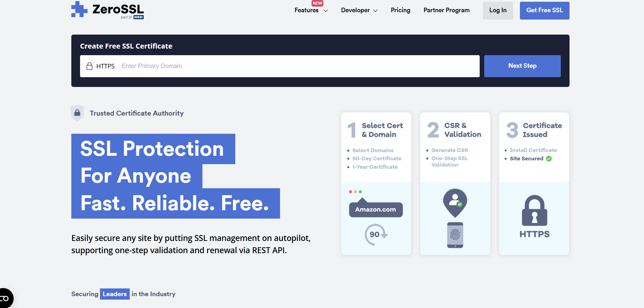Click the padlock icon in the domain field
This screenshot has height=308, width=644.
(90, 66)
